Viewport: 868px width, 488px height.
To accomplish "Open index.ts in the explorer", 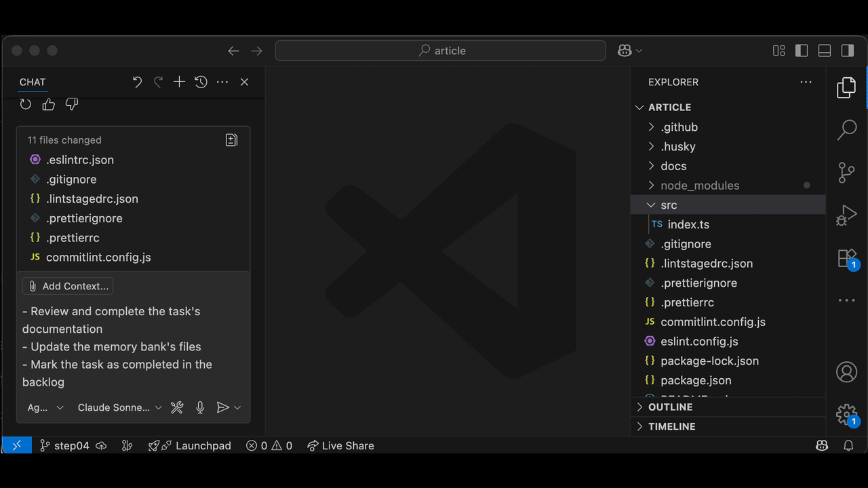I will [x=688, y=224].
